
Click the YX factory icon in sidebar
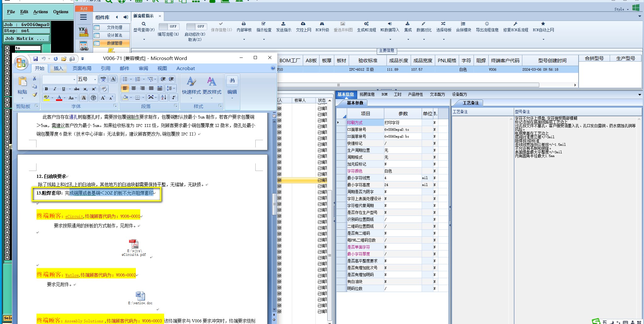[83, 31]
